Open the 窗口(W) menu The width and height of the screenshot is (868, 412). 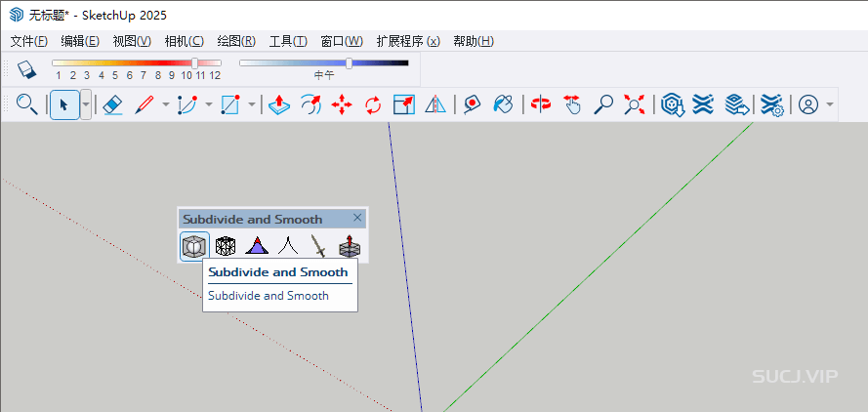(x=342, y=41)
